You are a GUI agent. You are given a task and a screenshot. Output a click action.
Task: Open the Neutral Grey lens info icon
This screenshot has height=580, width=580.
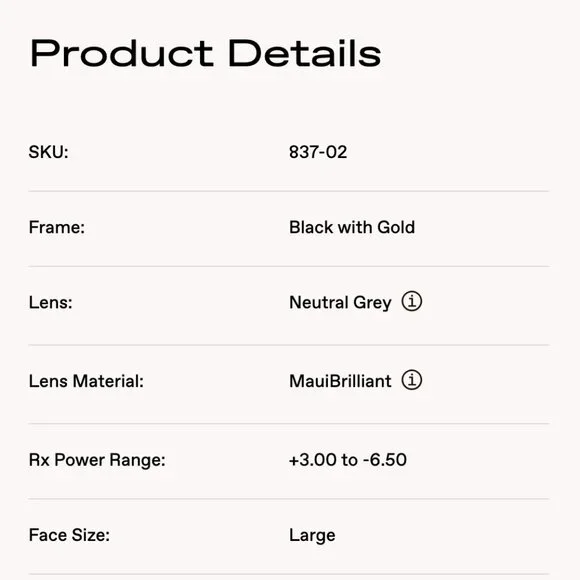412,301
